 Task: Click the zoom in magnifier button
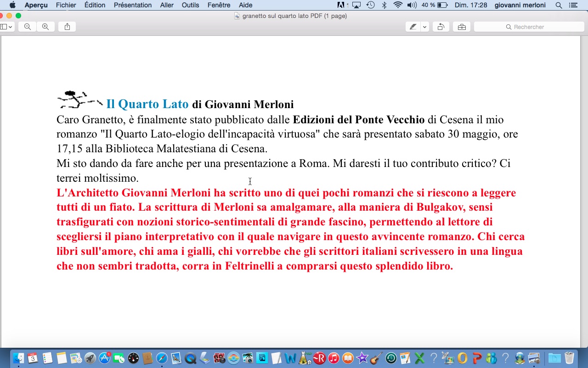click(x=45, y=27)
